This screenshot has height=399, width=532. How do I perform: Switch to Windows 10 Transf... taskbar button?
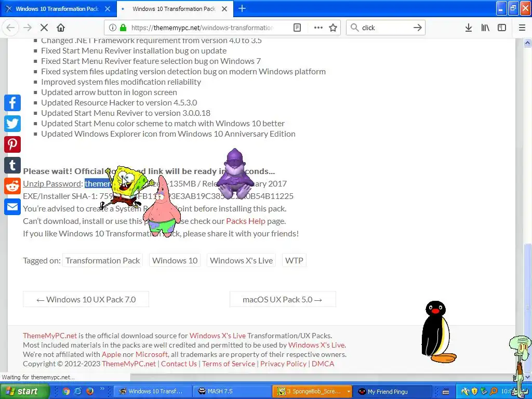(x=152, y=391)
